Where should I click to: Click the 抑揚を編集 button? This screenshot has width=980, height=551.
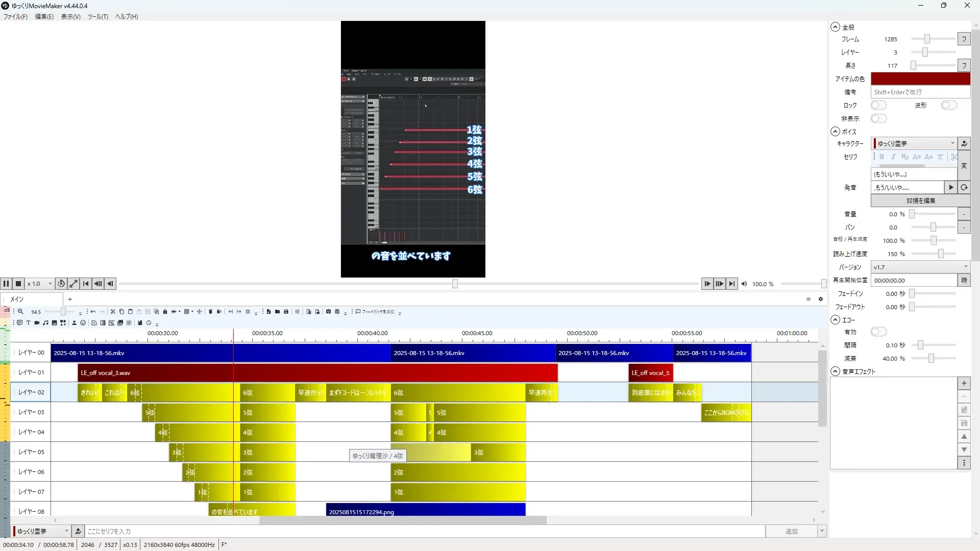(x=920, y=201)
